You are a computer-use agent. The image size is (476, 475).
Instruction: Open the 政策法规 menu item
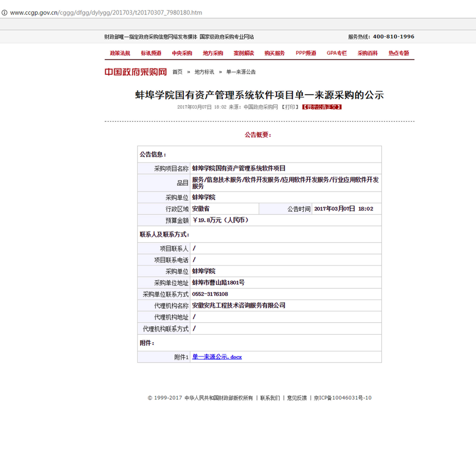pyautogui.click(x=120, y=53)
